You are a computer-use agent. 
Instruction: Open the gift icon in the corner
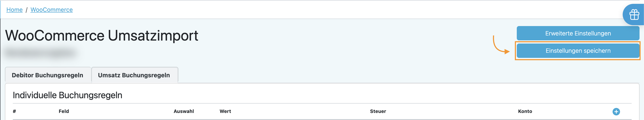coord(634,15)
